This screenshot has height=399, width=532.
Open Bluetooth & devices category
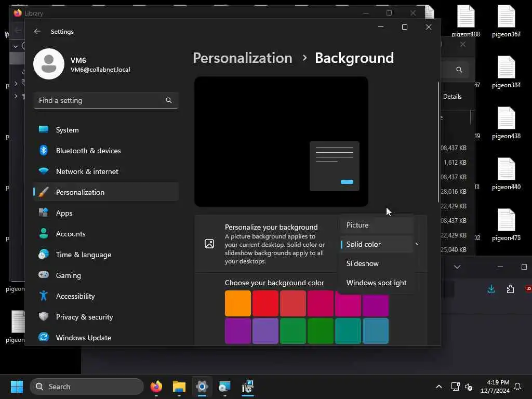click(106, 150)
